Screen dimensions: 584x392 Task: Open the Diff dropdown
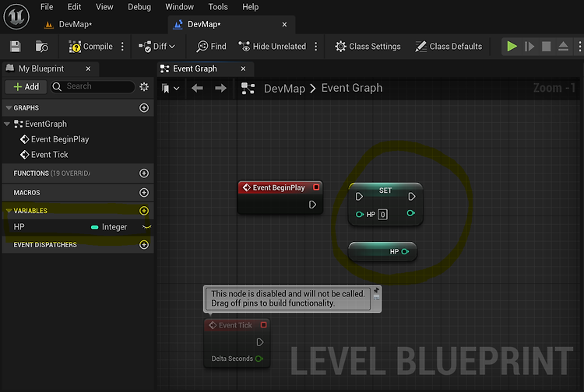(x=157, y=47)
